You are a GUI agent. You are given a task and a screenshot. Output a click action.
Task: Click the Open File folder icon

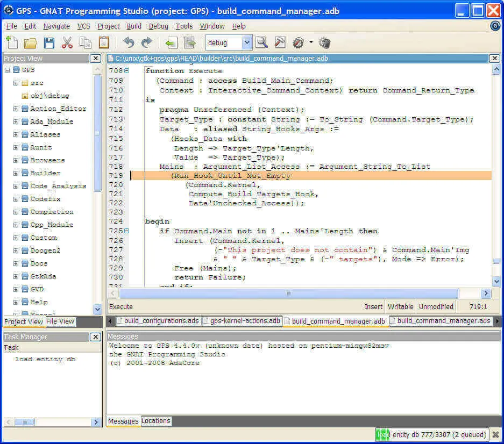(x=30, y=42)
